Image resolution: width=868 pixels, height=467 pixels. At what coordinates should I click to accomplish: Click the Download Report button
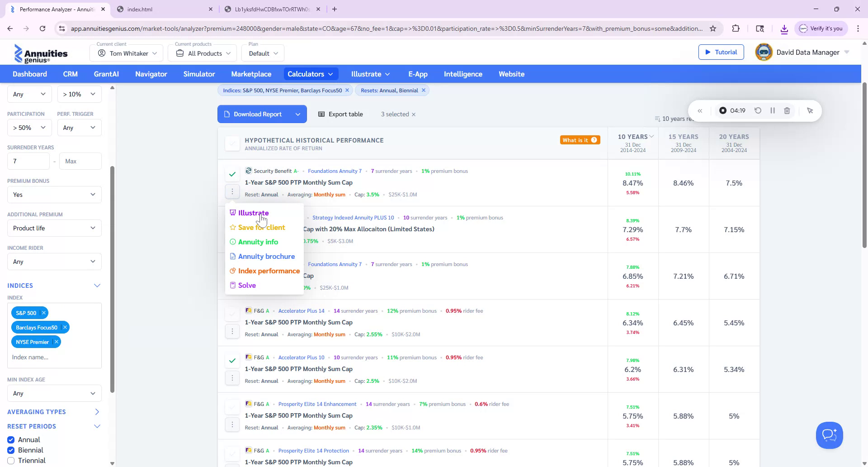(x=257, y=114)
